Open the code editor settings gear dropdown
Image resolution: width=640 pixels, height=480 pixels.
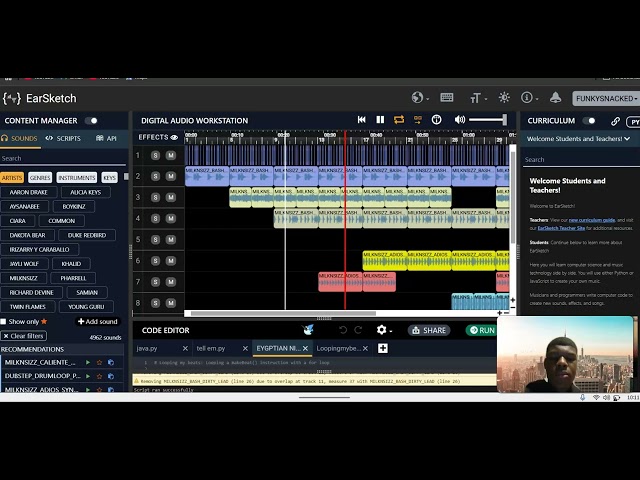pos(382,330)
